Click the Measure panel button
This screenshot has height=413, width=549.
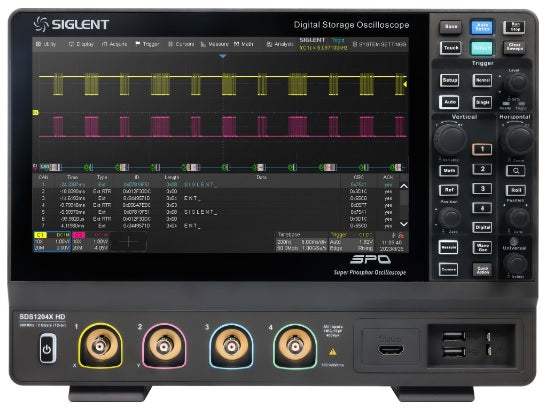[449, 247]
